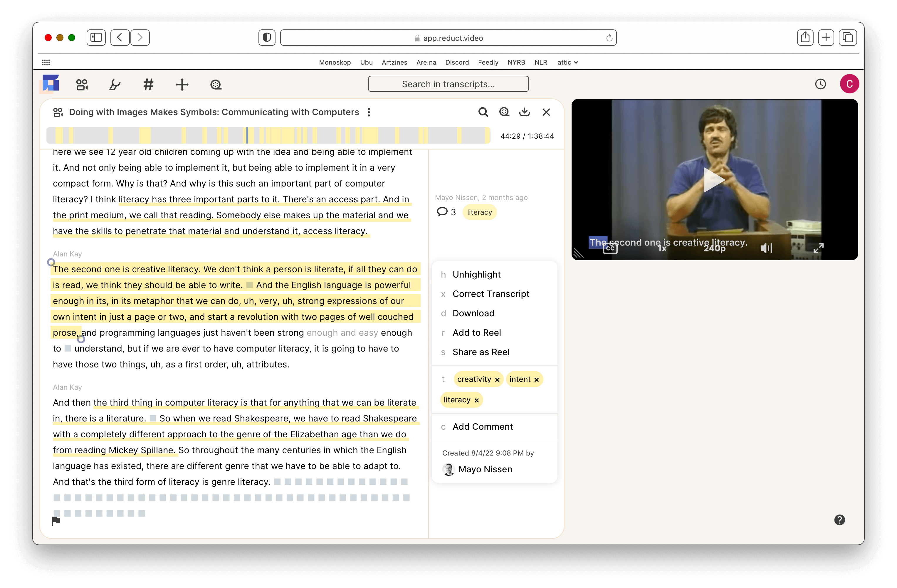Click the search magnifier in transcript header
Screen dimensions: 897x588
(x=483, y=112)
